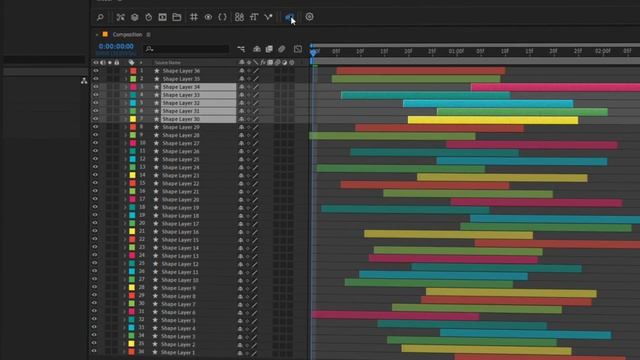Click the scissors-style toolbar icon

120,17
